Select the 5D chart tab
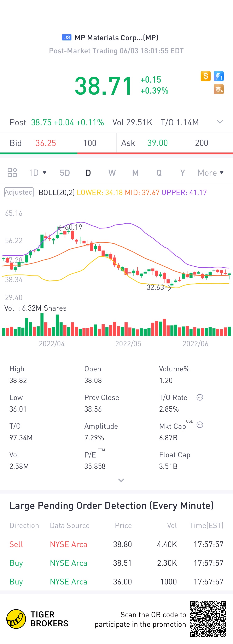 (65, 173)
